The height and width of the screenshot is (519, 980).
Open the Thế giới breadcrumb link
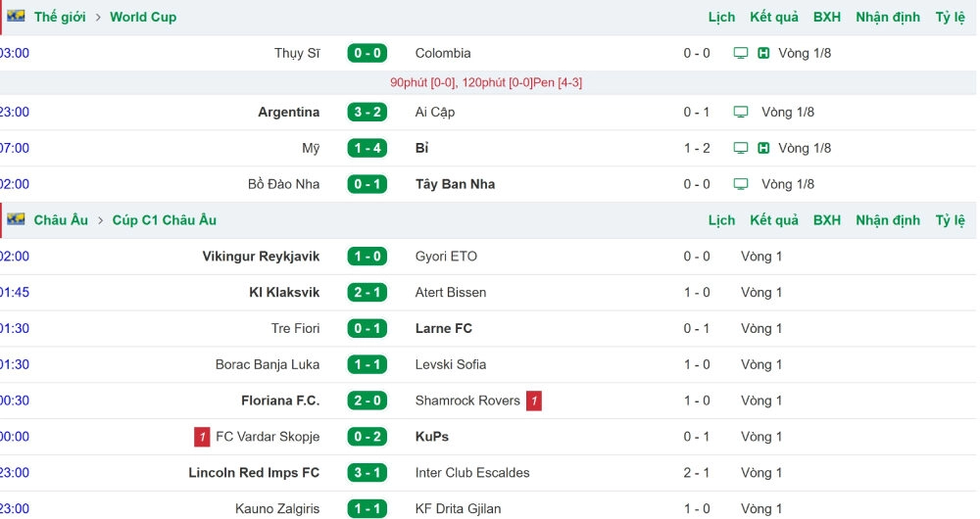click(x=60, y=17)
